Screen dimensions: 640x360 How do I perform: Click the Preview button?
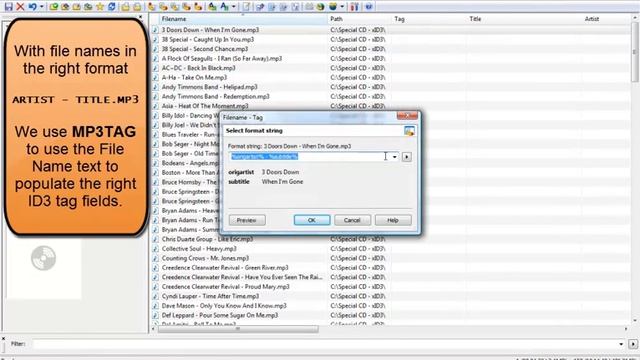(247, 220)
